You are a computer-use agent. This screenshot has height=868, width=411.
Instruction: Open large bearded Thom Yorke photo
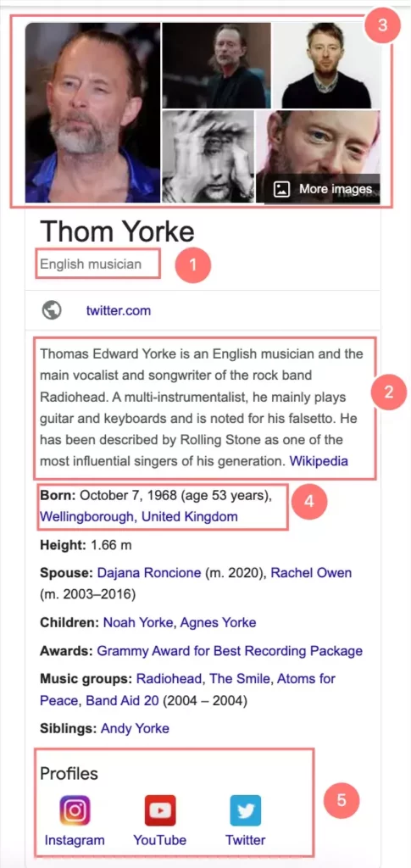point(92,113)
